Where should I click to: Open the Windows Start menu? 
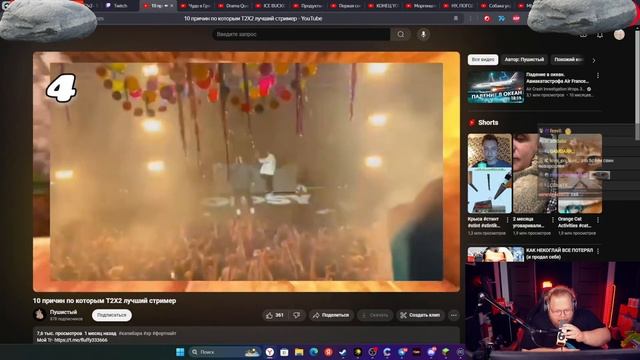click(x=180, y=352)
